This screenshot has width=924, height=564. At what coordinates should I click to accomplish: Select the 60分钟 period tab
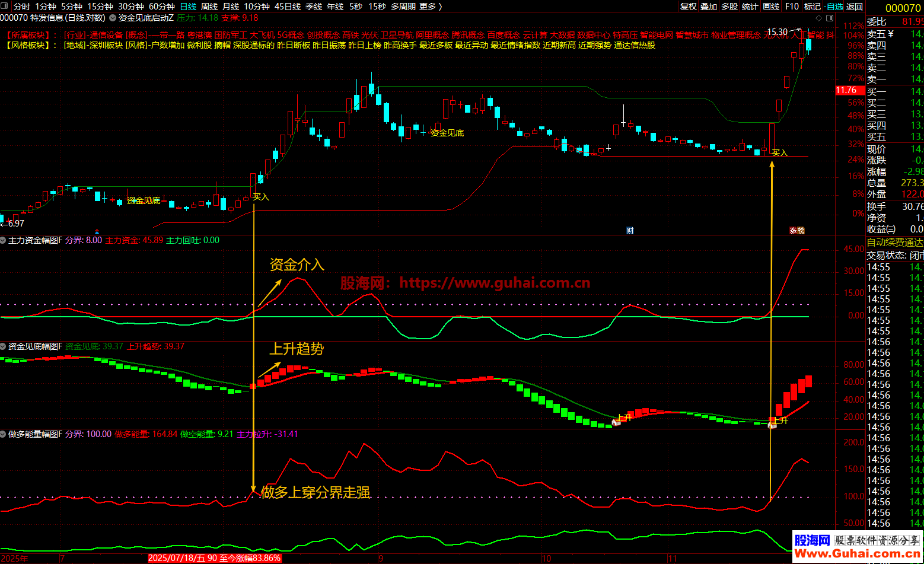161,7
